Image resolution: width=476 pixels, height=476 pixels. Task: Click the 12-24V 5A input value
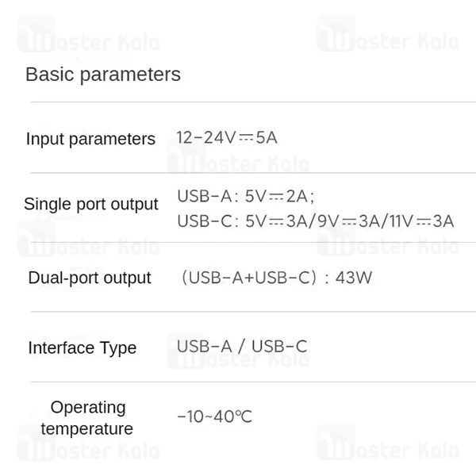(227, 138)
